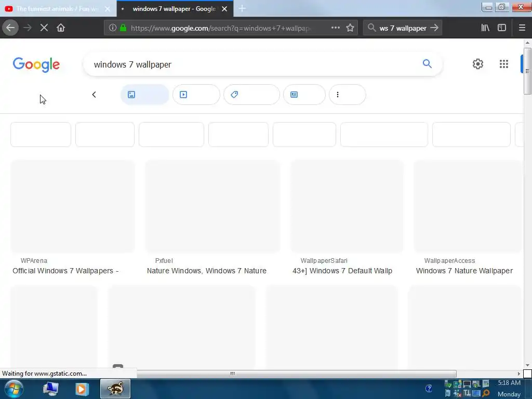Click the left chevron in the filter row
Screen dimensions: 532x399
[x=94, y=95]
